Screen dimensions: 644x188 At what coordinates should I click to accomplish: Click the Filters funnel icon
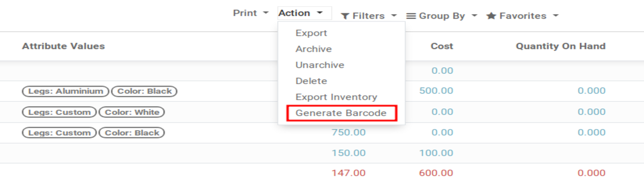click(345, 16)
